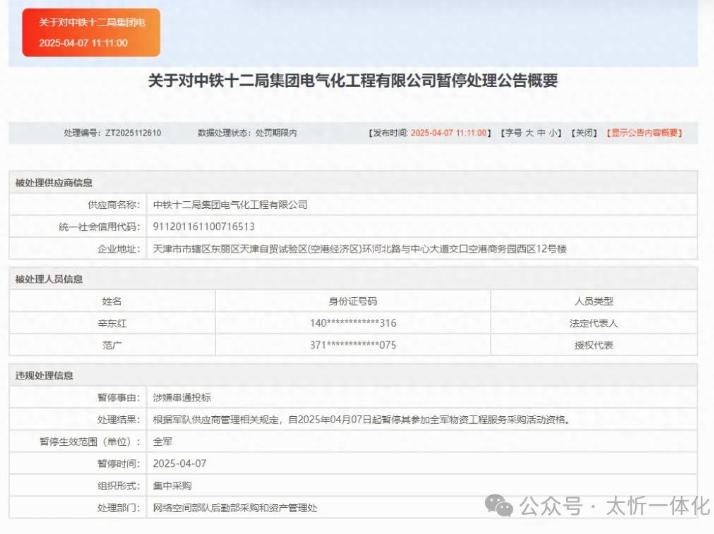Click the 姓名 column header
This screenshot has width=714, height=534.
click(x=112, y=301)
